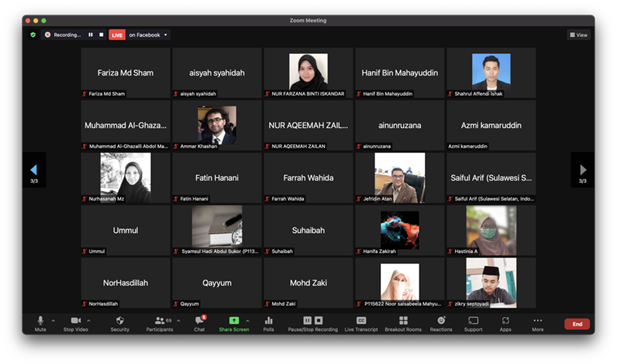Launch the Polls feature
This screenshot has width=617, height=364.
(268, 323)
